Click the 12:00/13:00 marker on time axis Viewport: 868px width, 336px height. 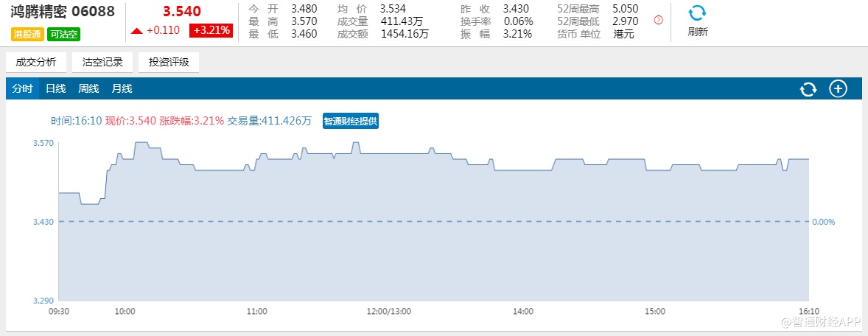click(391, 312)
